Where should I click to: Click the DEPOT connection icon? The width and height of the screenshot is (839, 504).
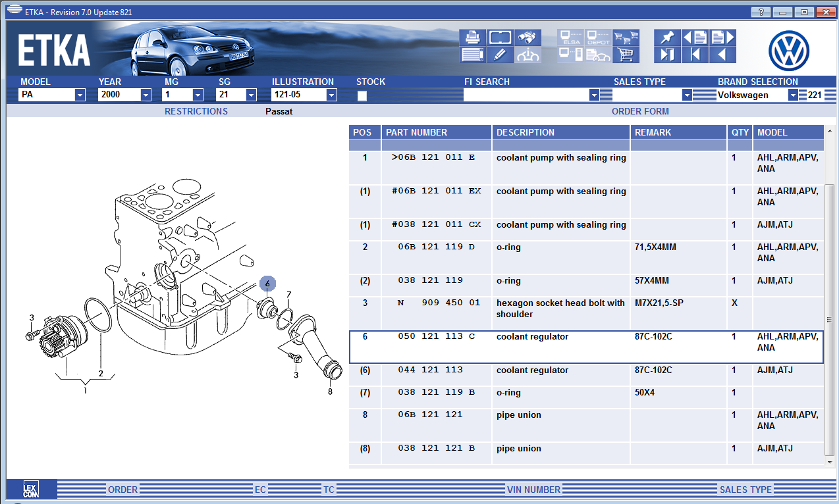pyautogui.click(x=598, y=38)
